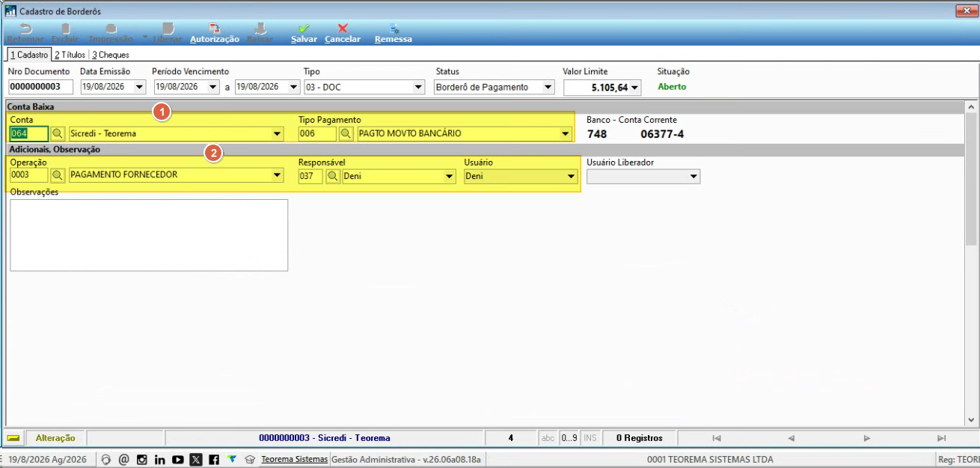
Task: Go to the next record
Action: pos(867,438)
